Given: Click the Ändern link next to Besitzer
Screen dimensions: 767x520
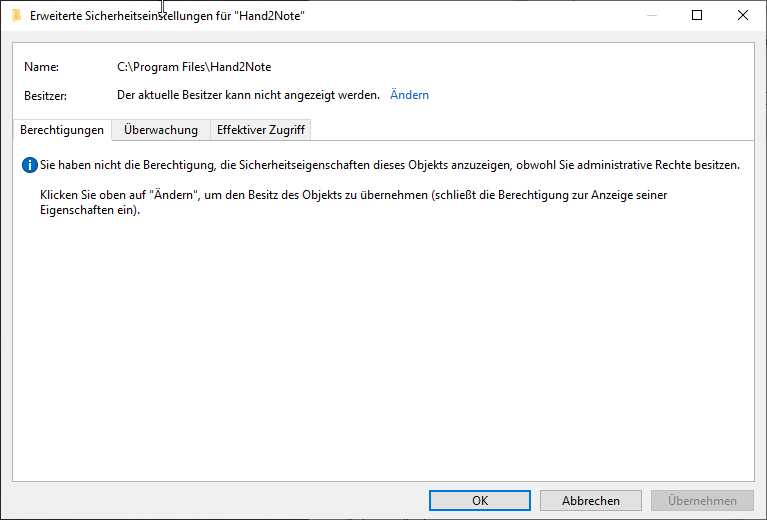Looking at the screenshot, I should [x=409, y=95].
